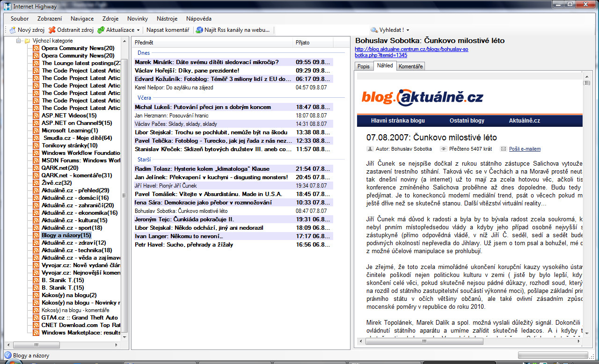Switch to the Komentáře tab
Screen dimensions: 599x364
coord(411,66)
